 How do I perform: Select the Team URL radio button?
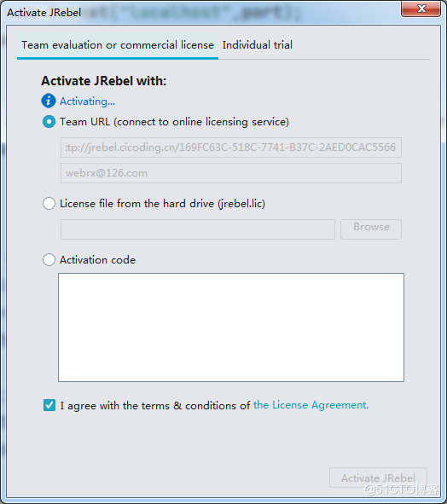[49, 122]
